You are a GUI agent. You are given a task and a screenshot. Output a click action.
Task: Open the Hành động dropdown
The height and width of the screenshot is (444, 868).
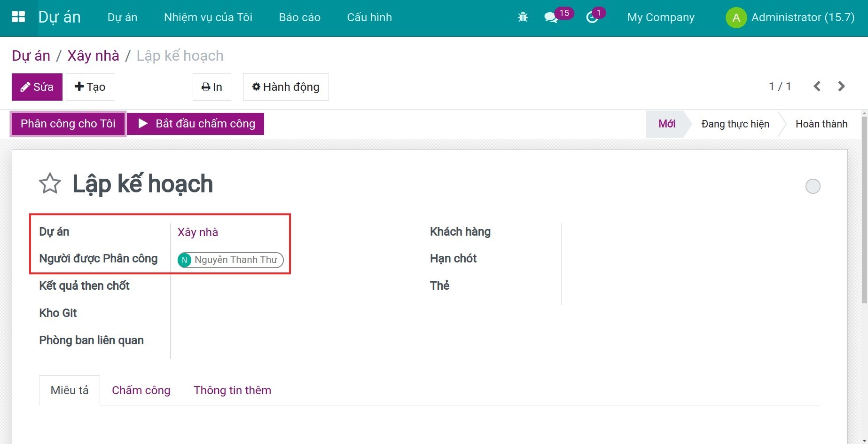coord(286,87)
